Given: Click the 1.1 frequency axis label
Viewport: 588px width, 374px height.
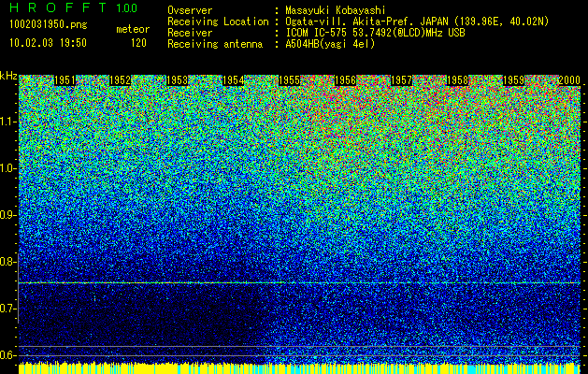Looking at the screenshot, I should click(x=7, y=122).
